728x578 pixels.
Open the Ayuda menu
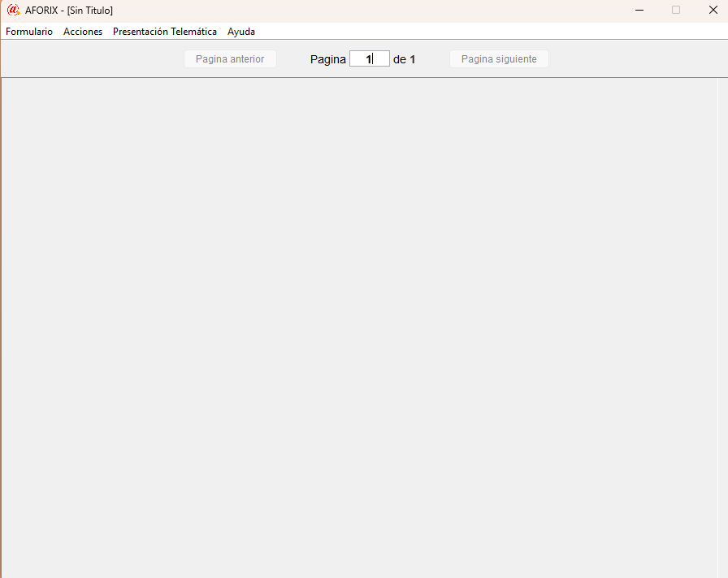tap(241, 32)
